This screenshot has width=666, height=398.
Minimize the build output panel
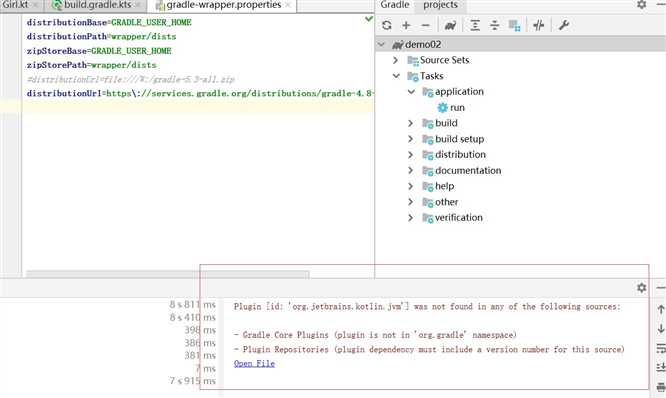[661, 288]
